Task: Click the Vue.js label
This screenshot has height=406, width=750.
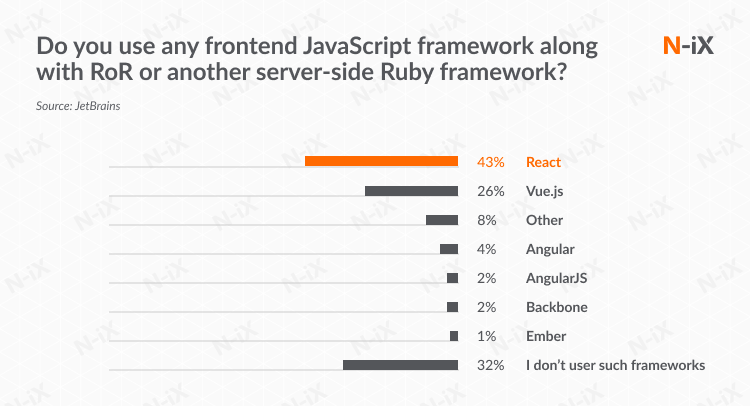Action: pyautogui.click(x=546, y=191)
